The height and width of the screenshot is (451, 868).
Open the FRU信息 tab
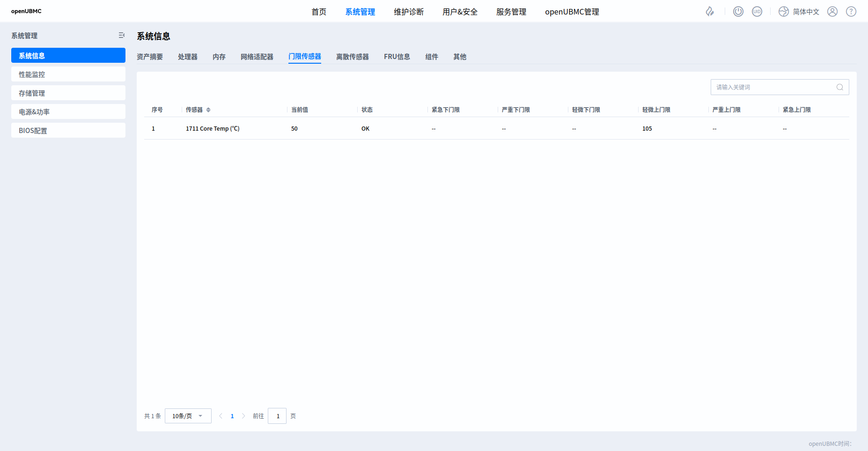click(x=397, y=57)
